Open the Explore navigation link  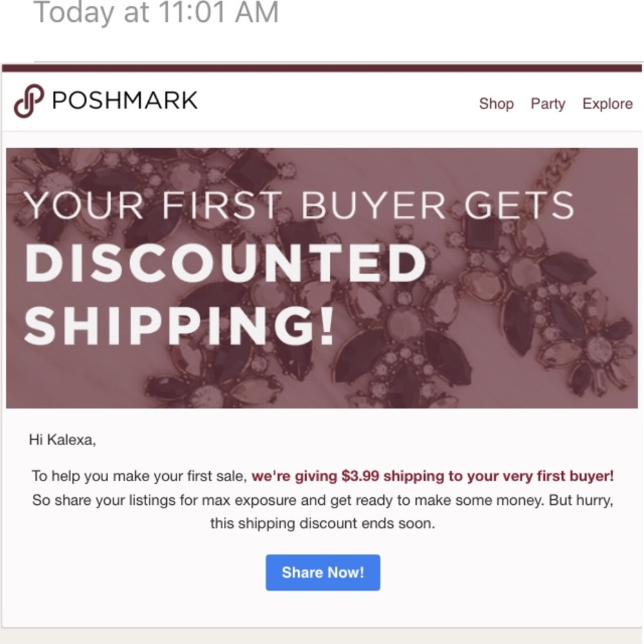click(607, 104)
